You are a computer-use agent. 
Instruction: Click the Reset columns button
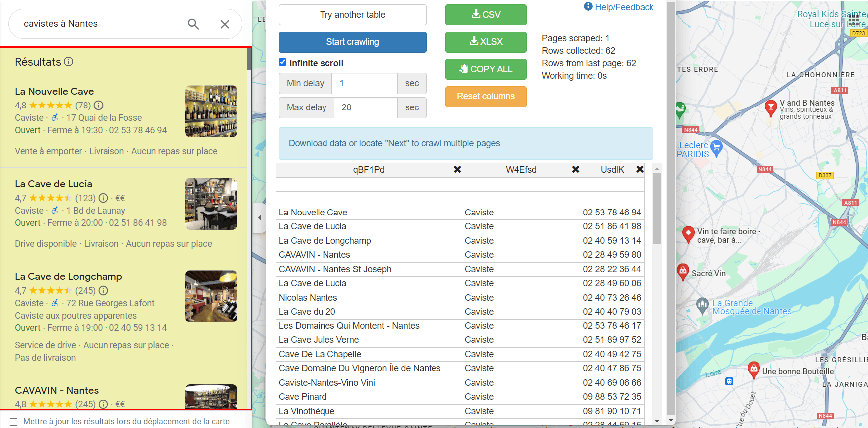coord(485,96)
